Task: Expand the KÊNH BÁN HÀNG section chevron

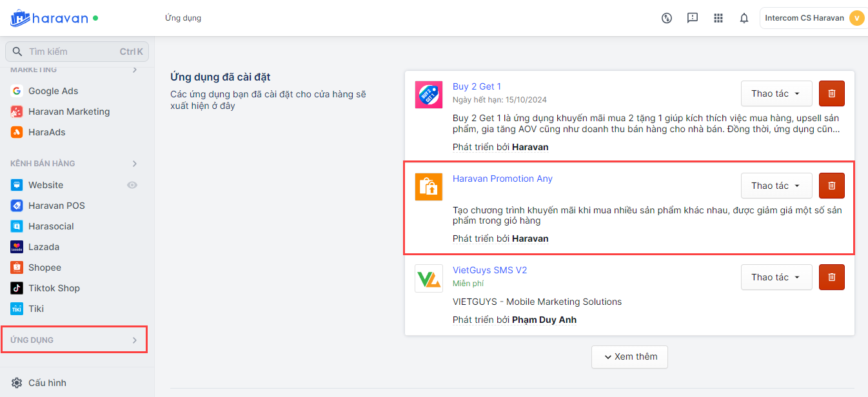Action: [135, 164]
